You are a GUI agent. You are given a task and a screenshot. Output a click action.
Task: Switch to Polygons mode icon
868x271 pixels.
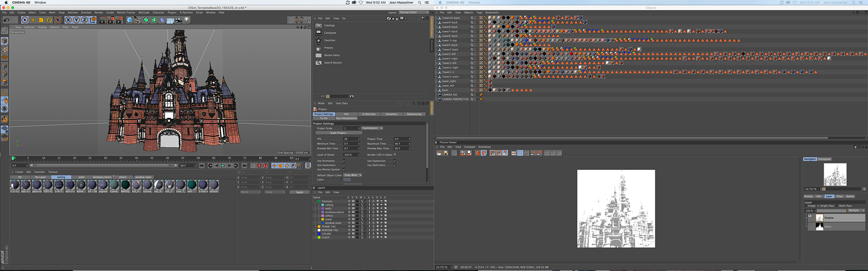point(5,82)
